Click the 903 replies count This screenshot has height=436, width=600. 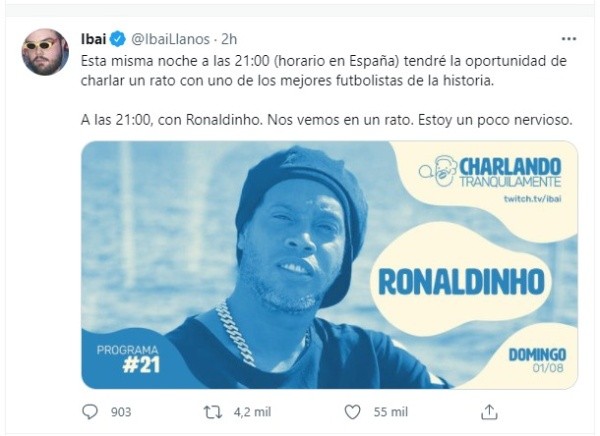123,411
